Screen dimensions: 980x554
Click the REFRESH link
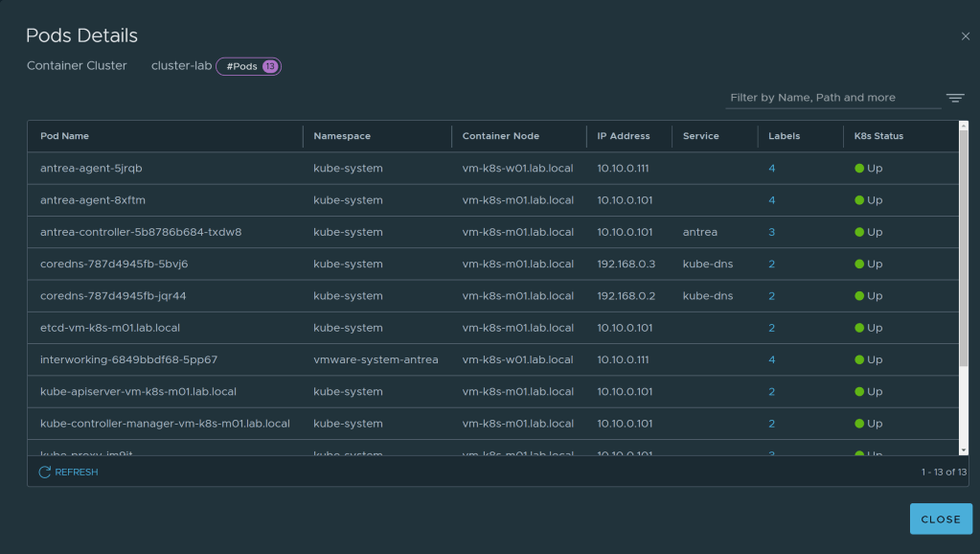(76, 473)
